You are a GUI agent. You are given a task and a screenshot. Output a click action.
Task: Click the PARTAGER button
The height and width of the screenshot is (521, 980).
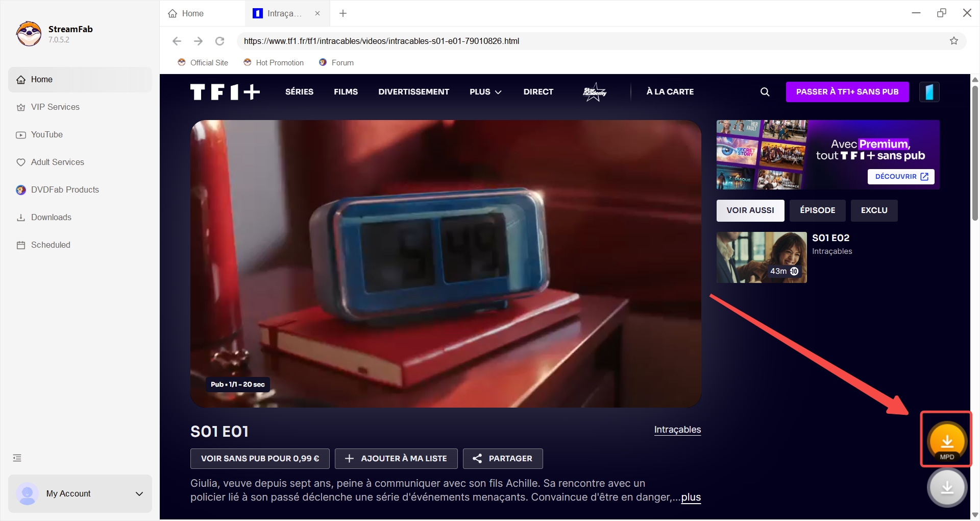point(503,459)
